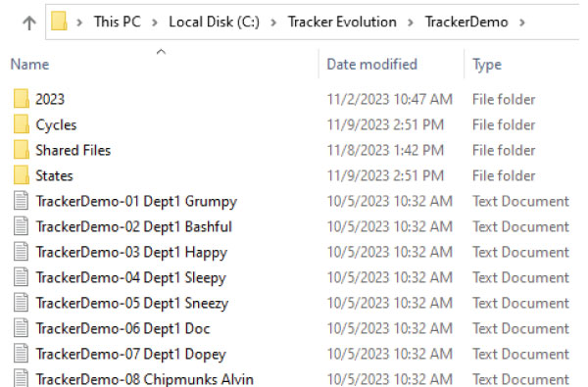Select file TrackerDemo-07 Dept1 Dopey

130,355
